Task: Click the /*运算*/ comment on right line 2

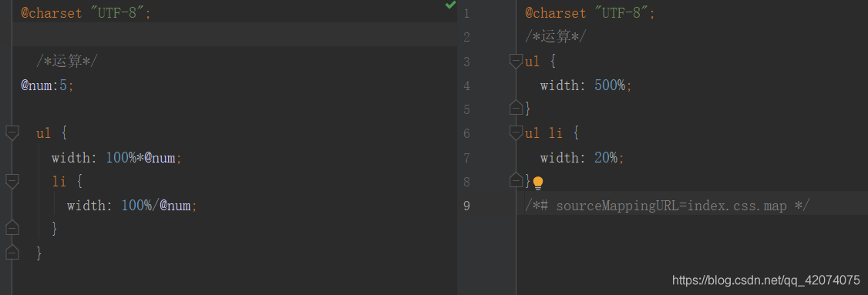Action: coord(555,37)
